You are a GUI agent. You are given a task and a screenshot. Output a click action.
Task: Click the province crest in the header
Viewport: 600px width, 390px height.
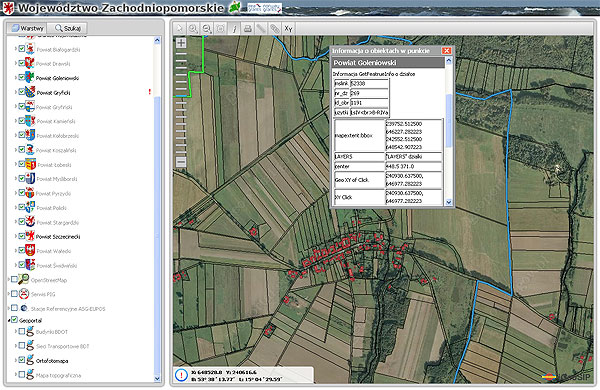pyautogui.click(x=8, y=8)
